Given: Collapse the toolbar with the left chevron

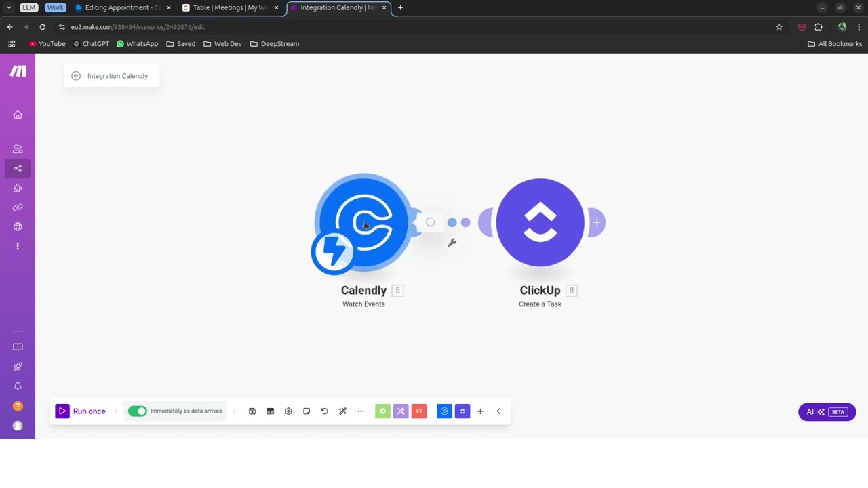Looking at the screenshot, I should [x=498, y=411].
